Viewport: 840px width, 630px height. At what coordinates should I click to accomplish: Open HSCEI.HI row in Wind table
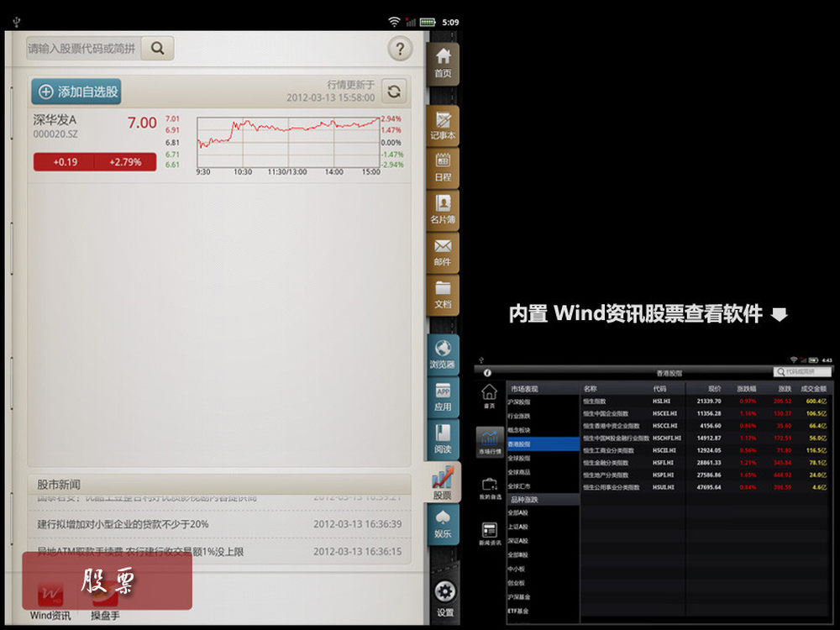tap(706, 413)
